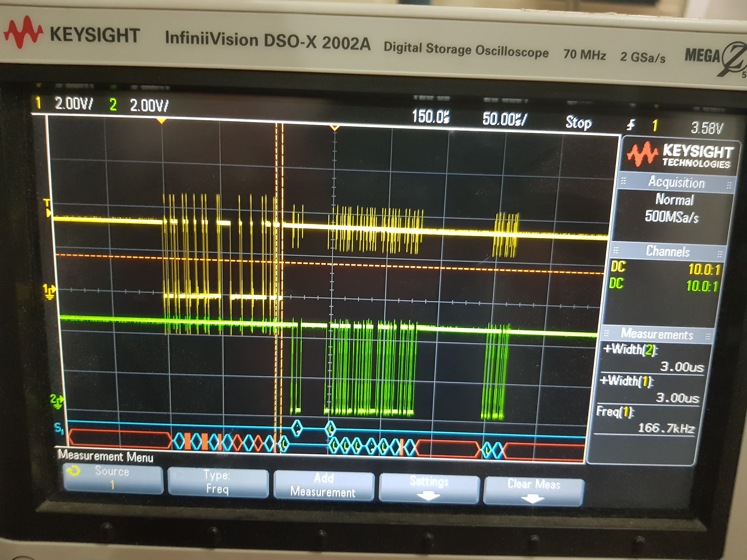This screenshot has height=560, width=747.
Task: Click the channel 1 number indicator
Action: click(x=38, y=103)
